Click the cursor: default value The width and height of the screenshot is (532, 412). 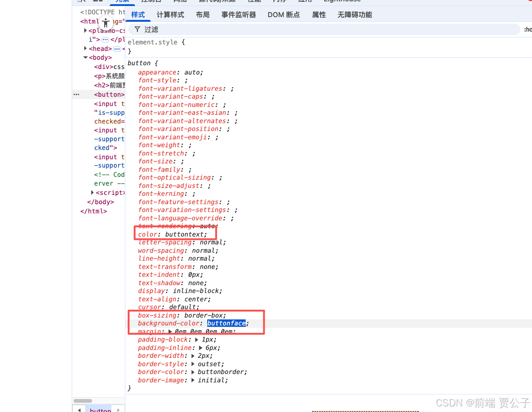click(x=182, y=307)
